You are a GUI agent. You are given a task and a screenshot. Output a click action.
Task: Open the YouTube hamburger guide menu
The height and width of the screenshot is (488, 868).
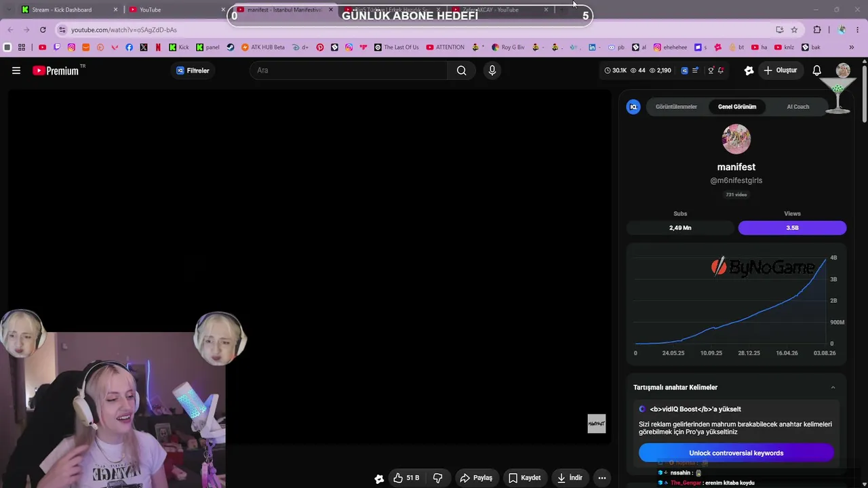[16, 70]
